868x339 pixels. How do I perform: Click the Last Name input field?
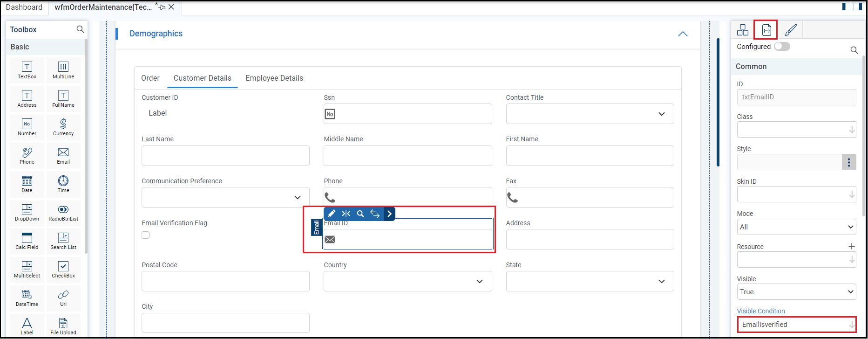tap(225, 156)
